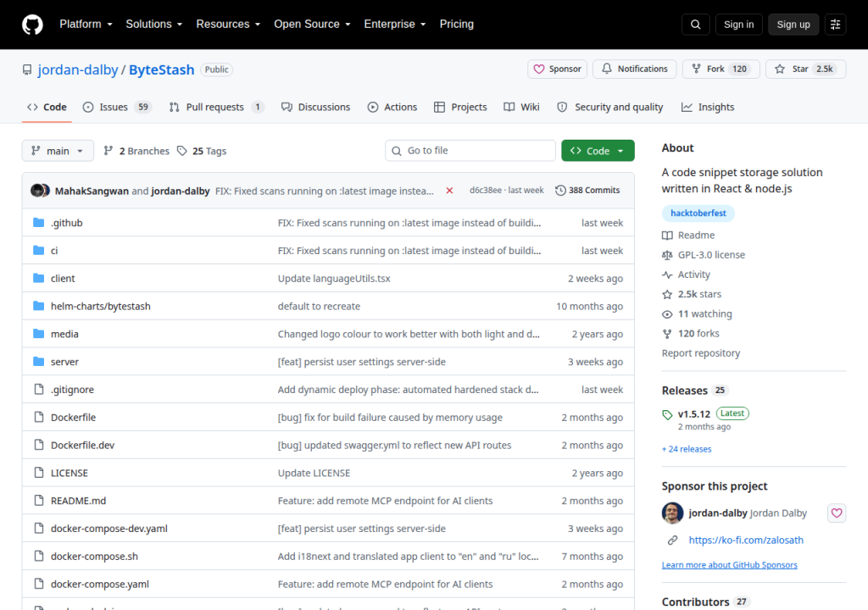This screenshot has width=868, height=610.
Task: Star the ByteStash repository
Action: (x=805, y=69)
